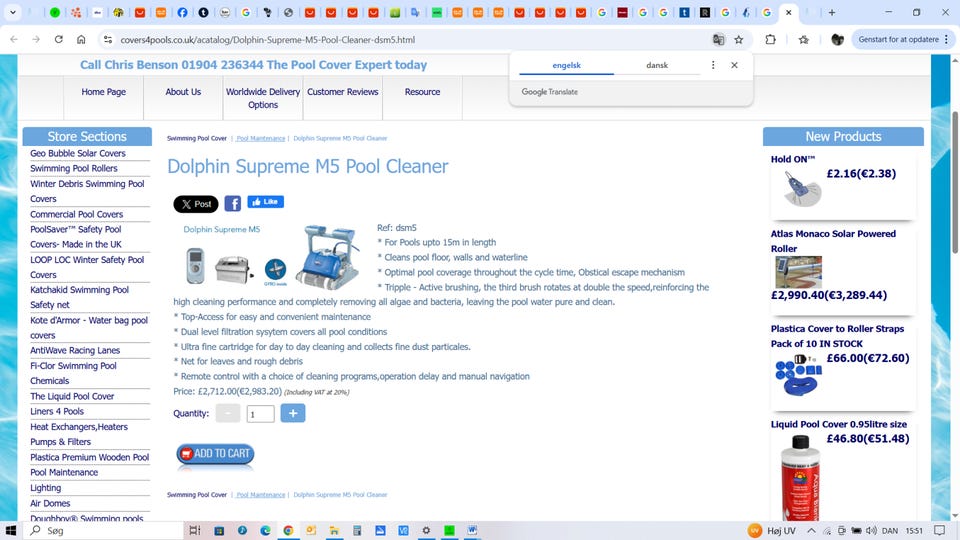
Task: Open the Lighting section link
Action: pyautogui.click(x=45, y=488)
